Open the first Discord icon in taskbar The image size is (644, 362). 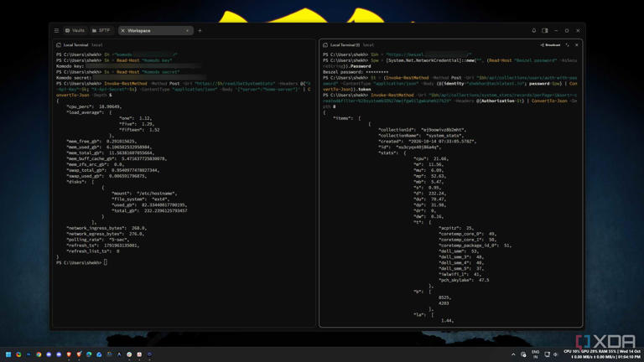[x=49, y=354]
